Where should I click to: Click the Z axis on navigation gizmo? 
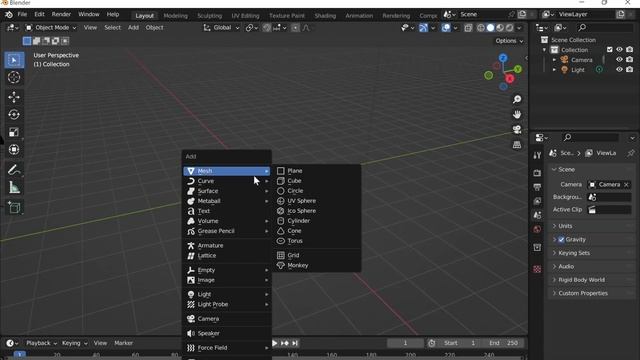(x=503, y=58)
